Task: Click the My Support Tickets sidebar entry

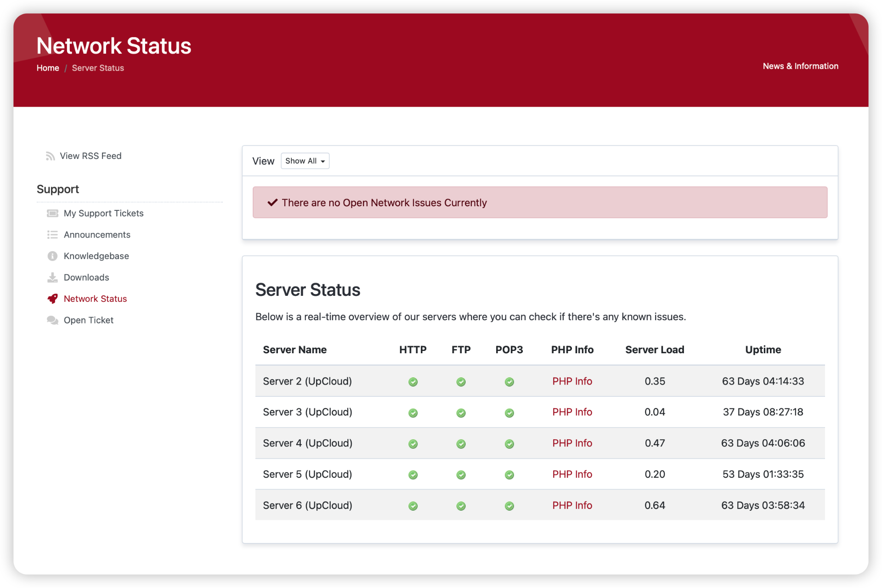Action: [x=103, y=213]
